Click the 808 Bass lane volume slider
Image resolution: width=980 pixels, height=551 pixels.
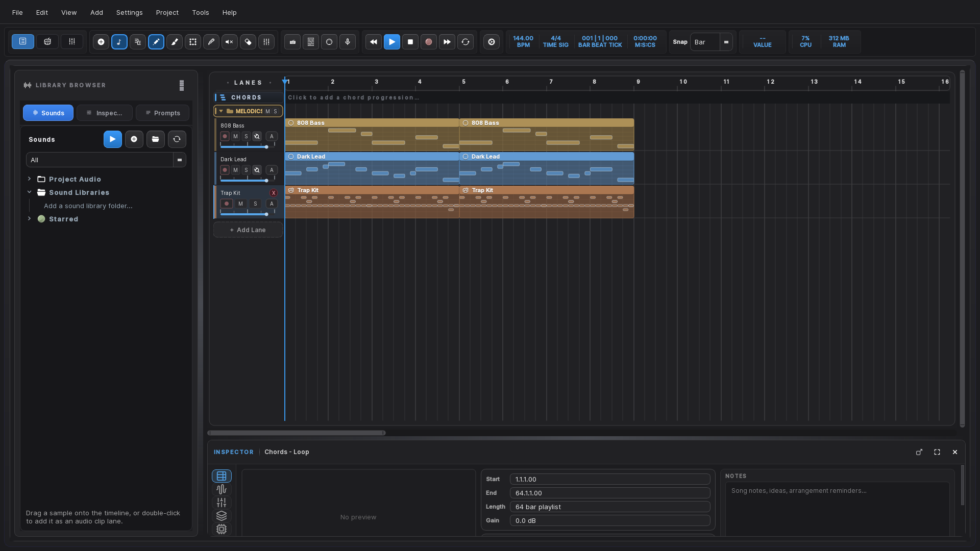tap(248, 147)
